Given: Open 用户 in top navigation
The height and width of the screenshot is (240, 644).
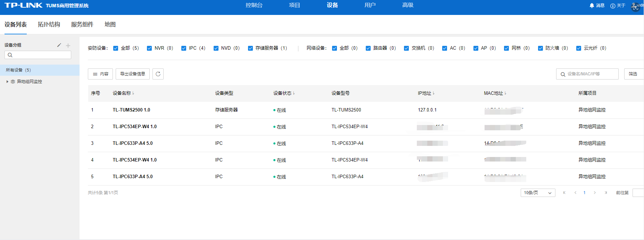Looking at the screenshot, I should point(370,5).
